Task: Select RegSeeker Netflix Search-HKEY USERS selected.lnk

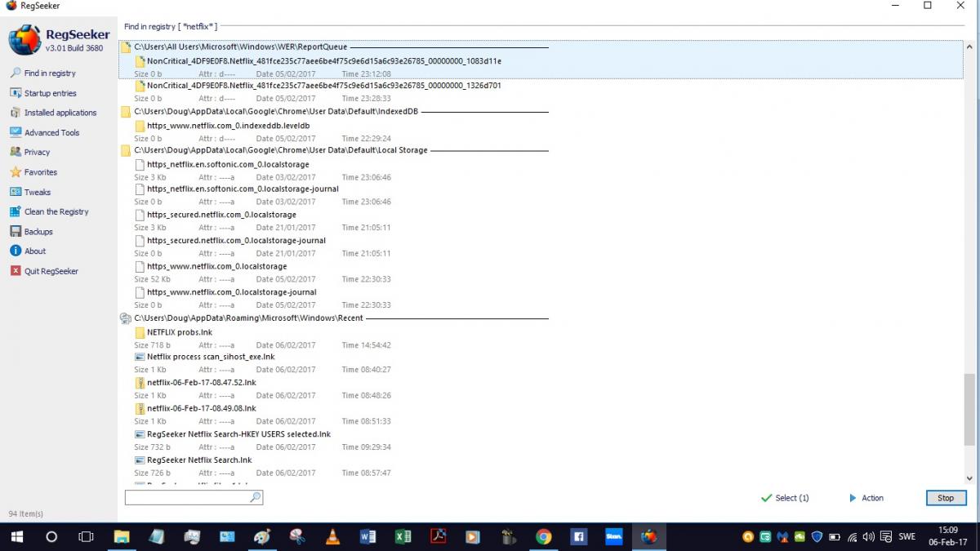Action: click(238, 434)
